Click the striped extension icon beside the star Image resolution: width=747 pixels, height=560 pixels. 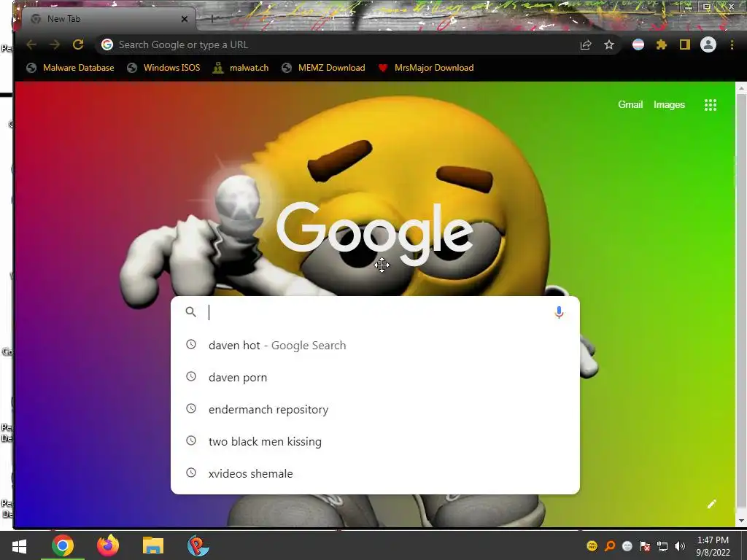click(638, 44)
